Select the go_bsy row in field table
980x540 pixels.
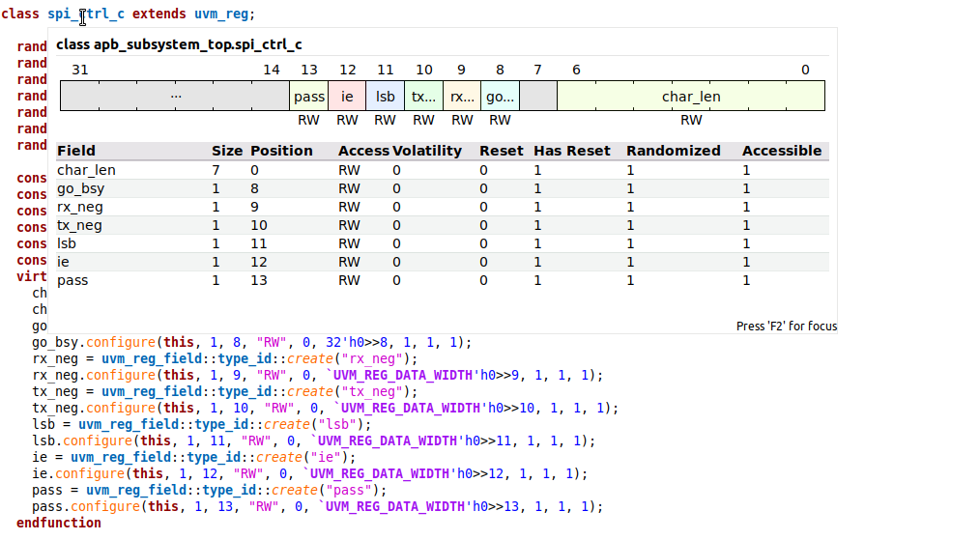tap(80, 188)
